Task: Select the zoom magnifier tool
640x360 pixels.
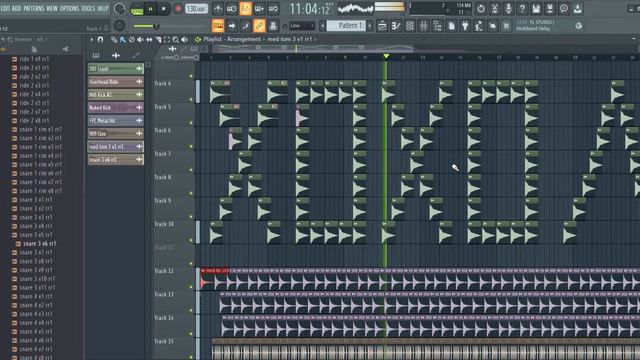Action: click(176, 40)
